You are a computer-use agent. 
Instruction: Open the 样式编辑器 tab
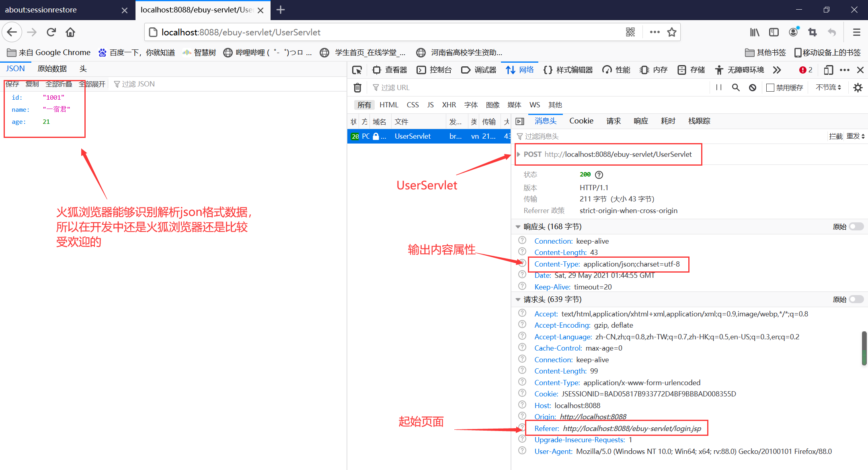click(x=568, y=70)
